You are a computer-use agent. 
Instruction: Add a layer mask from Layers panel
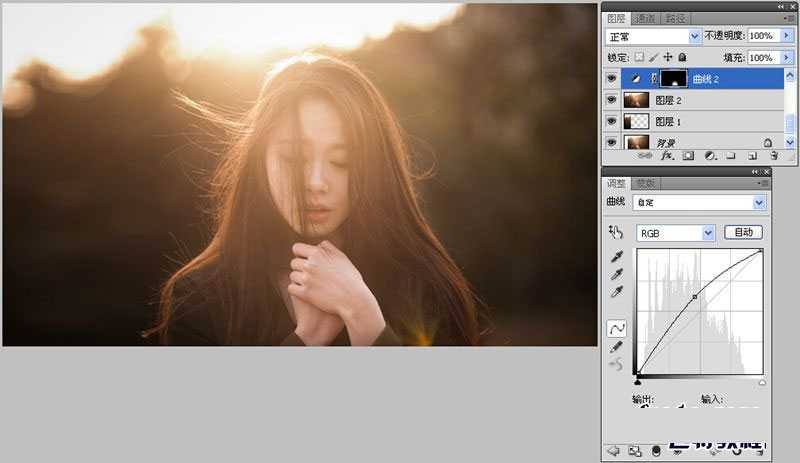[x=689, y=156]
